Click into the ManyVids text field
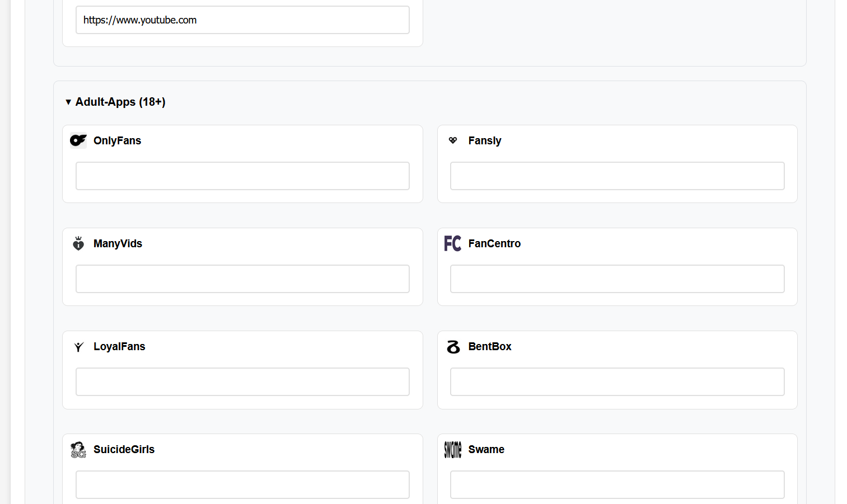The image size is (847, 504). pyautogui.click(x=242, y=279)
